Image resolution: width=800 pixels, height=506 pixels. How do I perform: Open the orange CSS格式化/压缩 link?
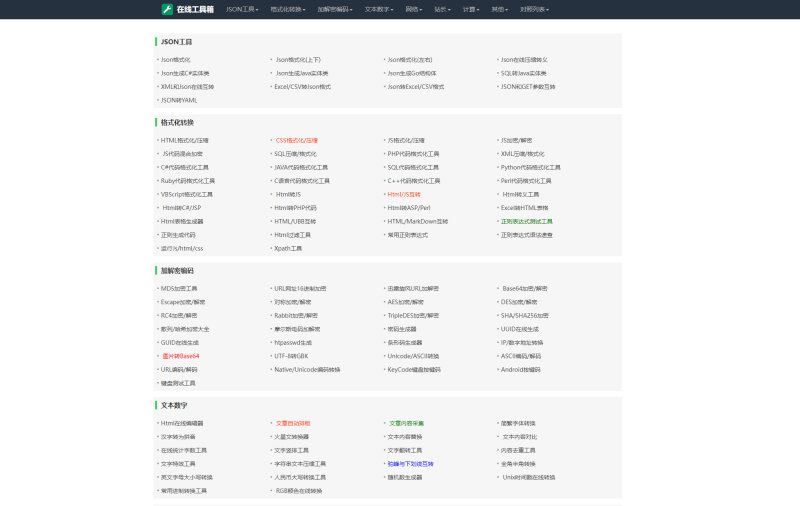pos(296,141)
